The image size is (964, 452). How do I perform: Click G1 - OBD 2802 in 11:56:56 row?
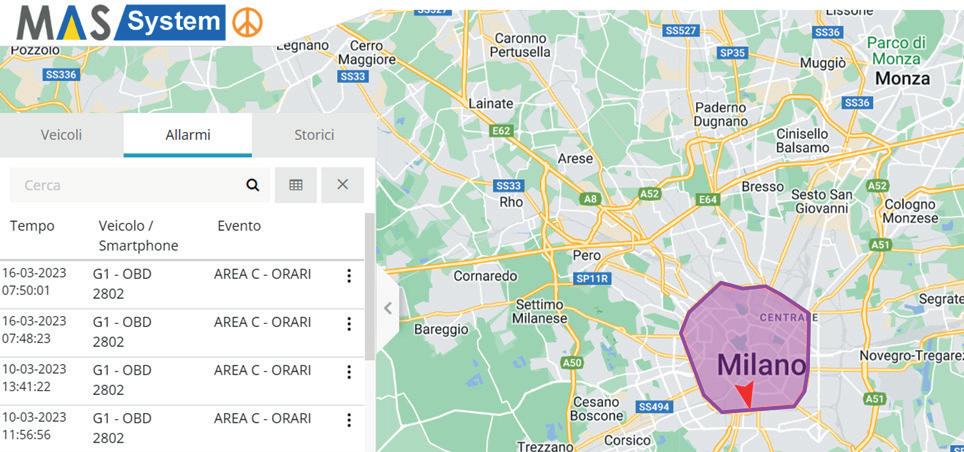coord(122,428)
